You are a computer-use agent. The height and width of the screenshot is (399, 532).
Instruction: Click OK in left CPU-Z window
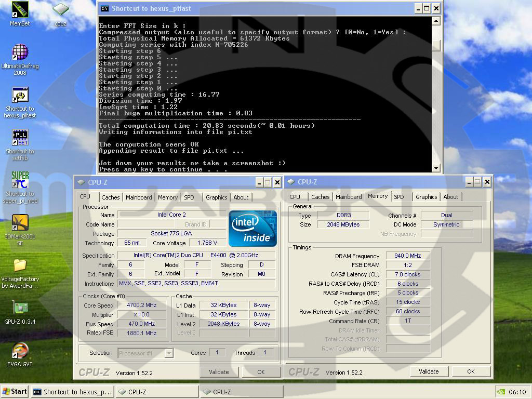(261, 372)
